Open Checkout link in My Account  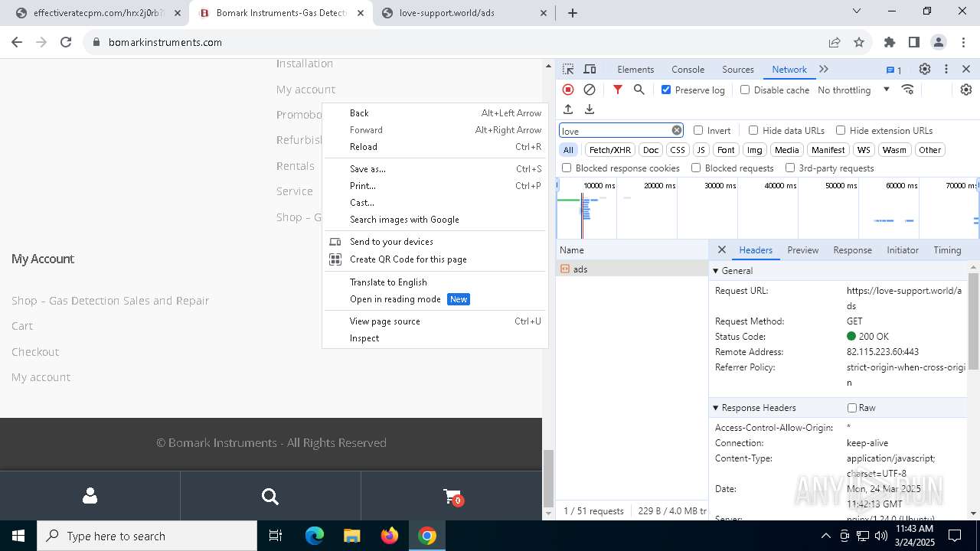tap(35, 352)
